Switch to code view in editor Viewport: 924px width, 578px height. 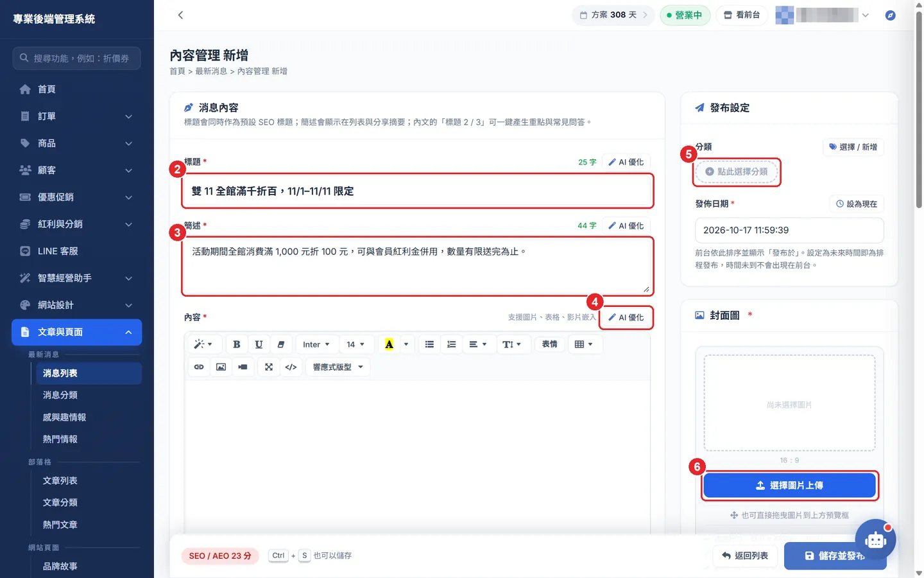coord(291,367)
